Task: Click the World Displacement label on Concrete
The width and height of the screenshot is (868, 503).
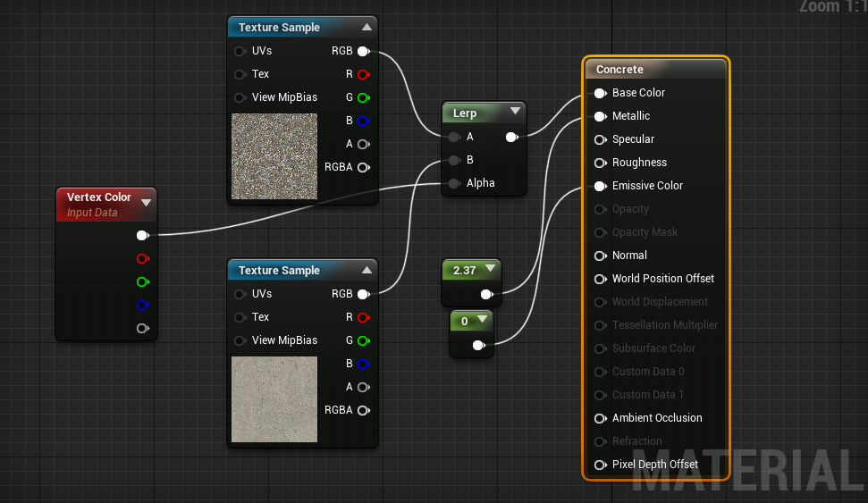Action: point(660,302)
